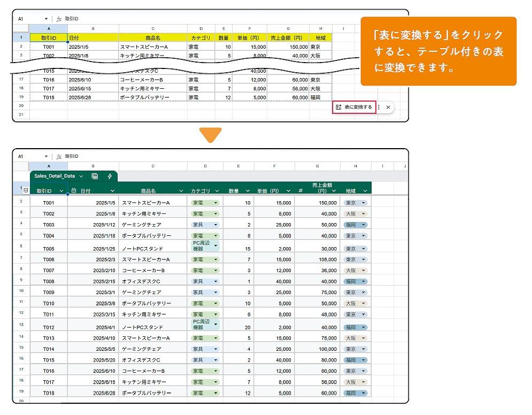Open the Name Box dropdown in the top sheet
The width and height of the screenshot is (532, 415).
[46, 19]
